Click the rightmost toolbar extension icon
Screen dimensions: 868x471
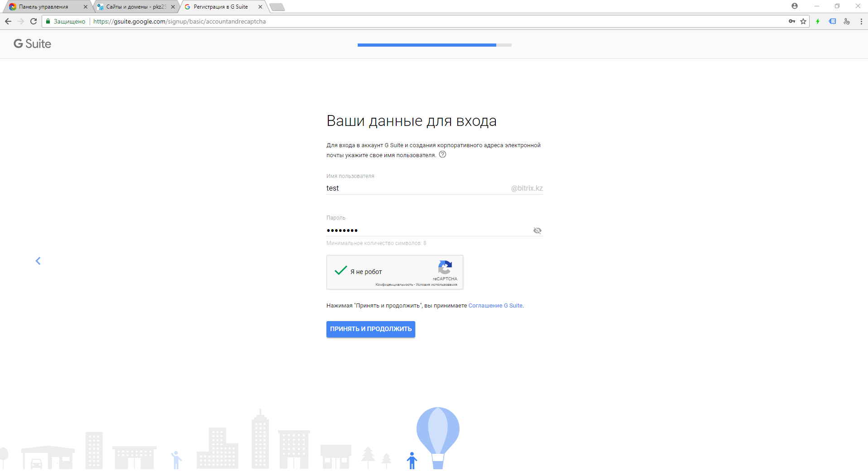[847, 21]
